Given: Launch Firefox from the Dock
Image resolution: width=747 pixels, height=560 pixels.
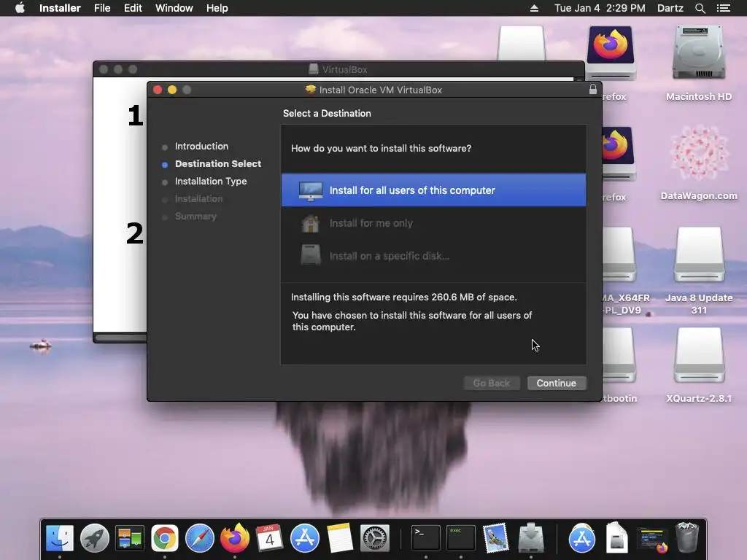Looking at the screenshot, I should 234,538.
